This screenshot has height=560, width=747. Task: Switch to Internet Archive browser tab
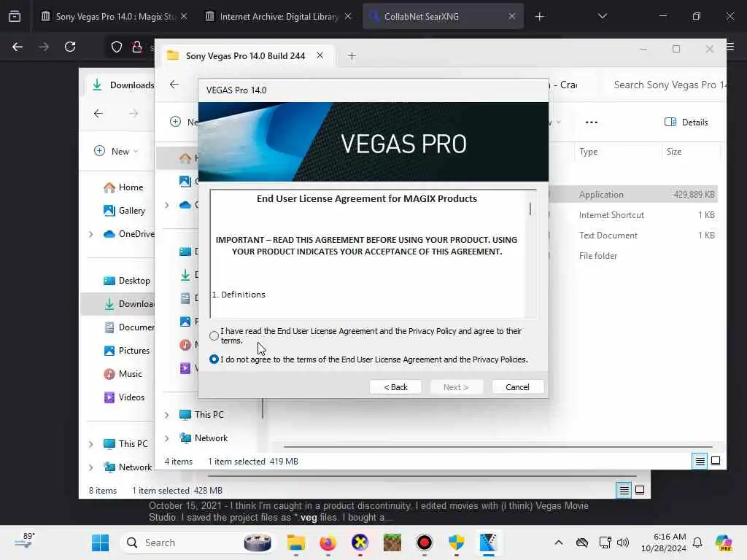tap(279, 16)
